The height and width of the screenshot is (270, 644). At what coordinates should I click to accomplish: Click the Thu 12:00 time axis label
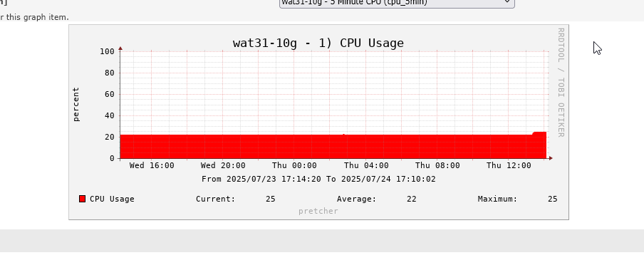pyautogui.click(x=509, y=165)
